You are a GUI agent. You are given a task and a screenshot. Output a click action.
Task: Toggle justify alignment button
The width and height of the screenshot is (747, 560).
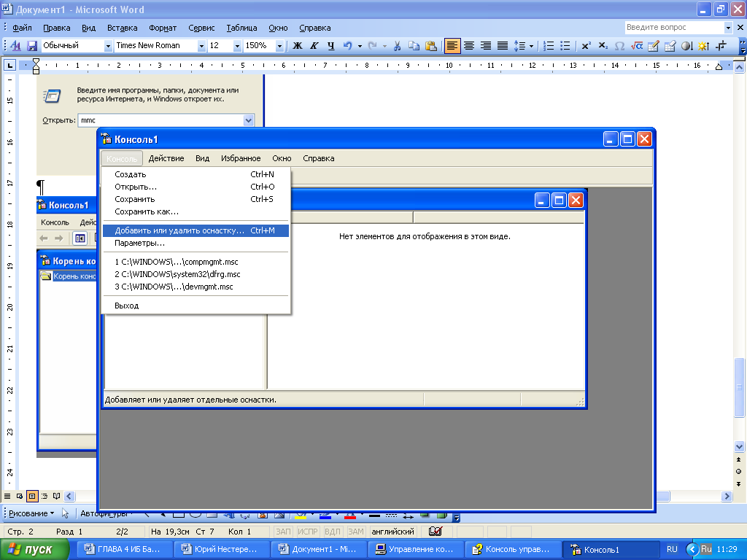(x=502, y=46)
